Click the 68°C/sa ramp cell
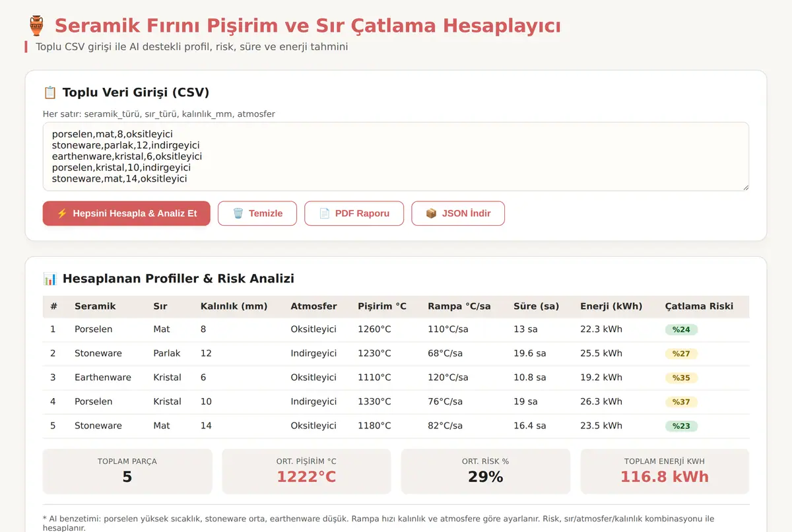The width and height of the screenshot is (792, 532). [445, 353]
